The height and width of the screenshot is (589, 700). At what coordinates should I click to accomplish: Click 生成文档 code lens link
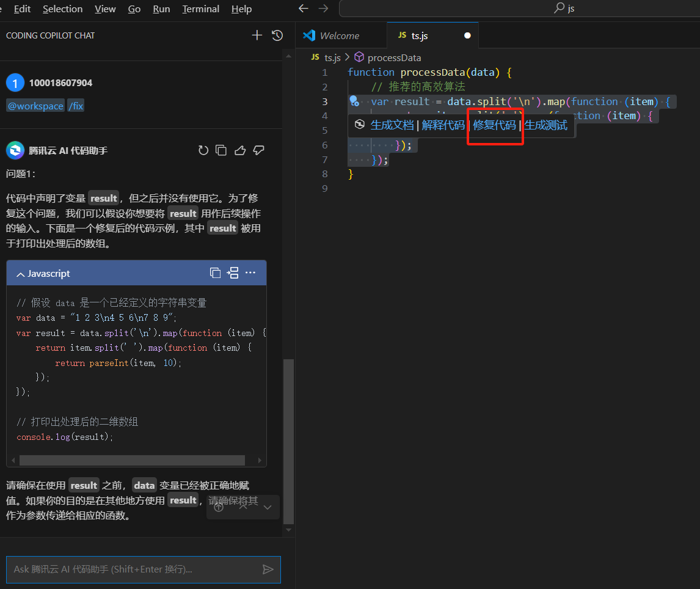392,125
